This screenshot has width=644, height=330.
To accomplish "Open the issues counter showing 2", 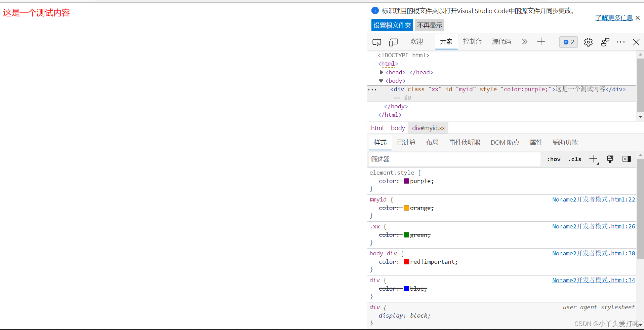I will 568,42.
